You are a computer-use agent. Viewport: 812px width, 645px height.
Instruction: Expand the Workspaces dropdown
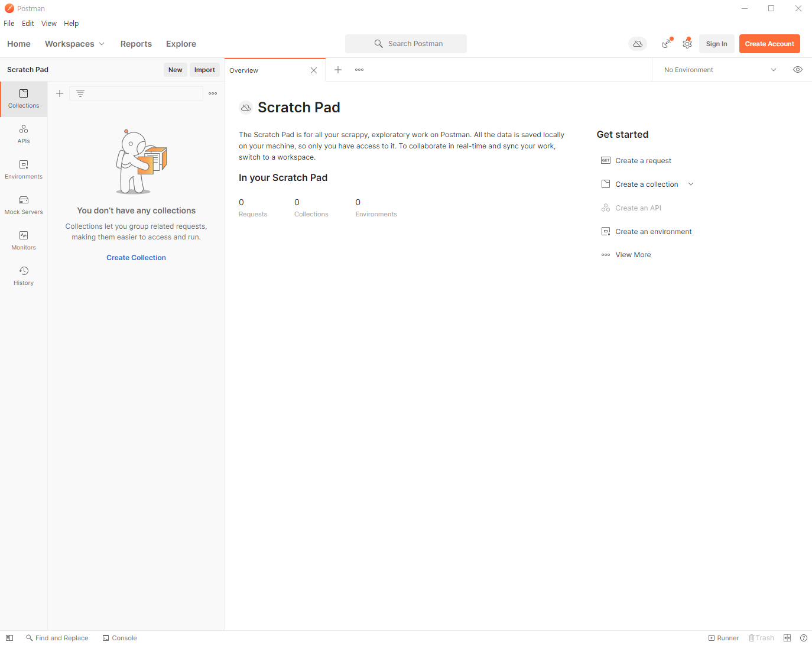[74, 44]
